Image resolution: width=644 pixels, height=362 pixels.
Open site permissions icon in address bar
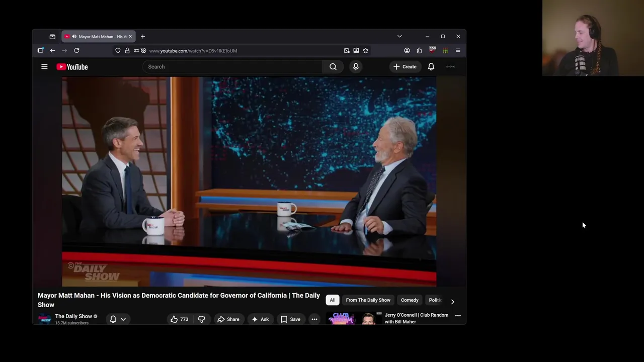coord(136,51)
